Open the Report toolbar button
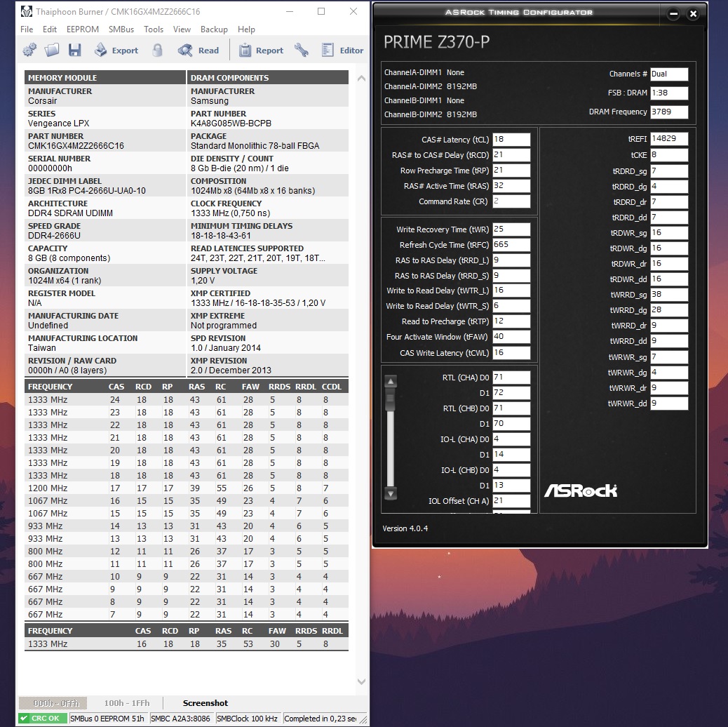728x727 pixels. [261, 50]
